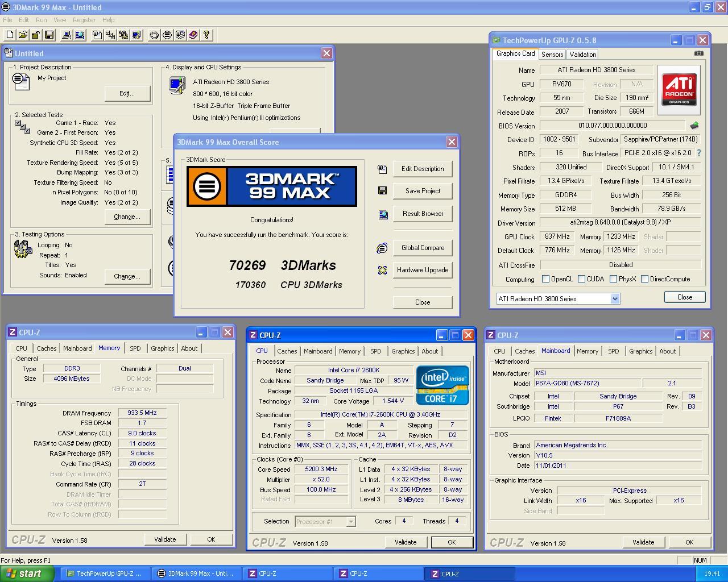Click the Hardware Upgrade button
This screenshot has width=728, height=582.
click(423, 270)
